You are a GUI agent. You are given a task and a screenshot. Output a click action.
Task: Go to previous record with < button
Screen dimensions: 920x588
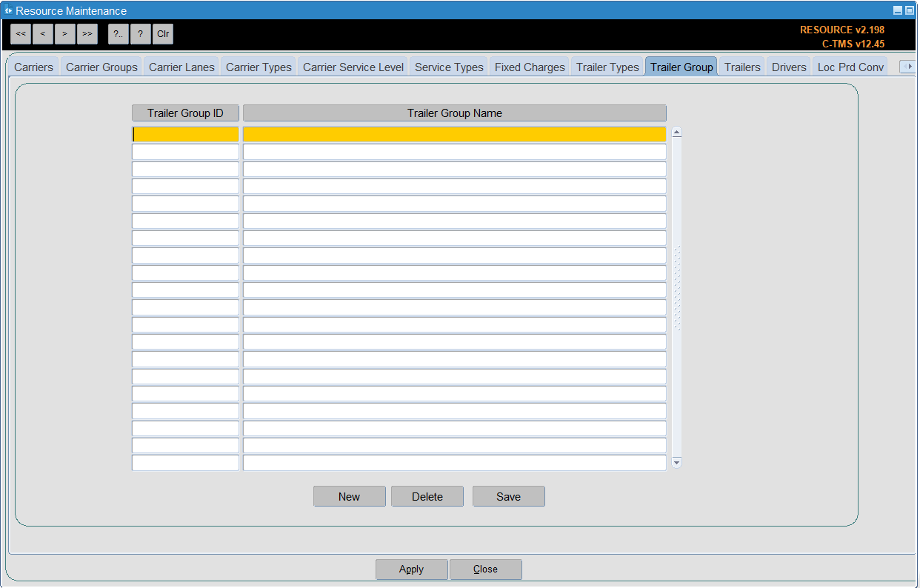click(x=43, y=34)
